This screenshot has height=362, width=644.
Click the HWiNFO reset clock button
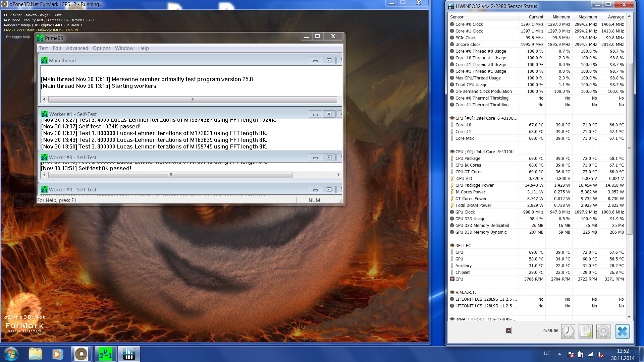[568, 331]
